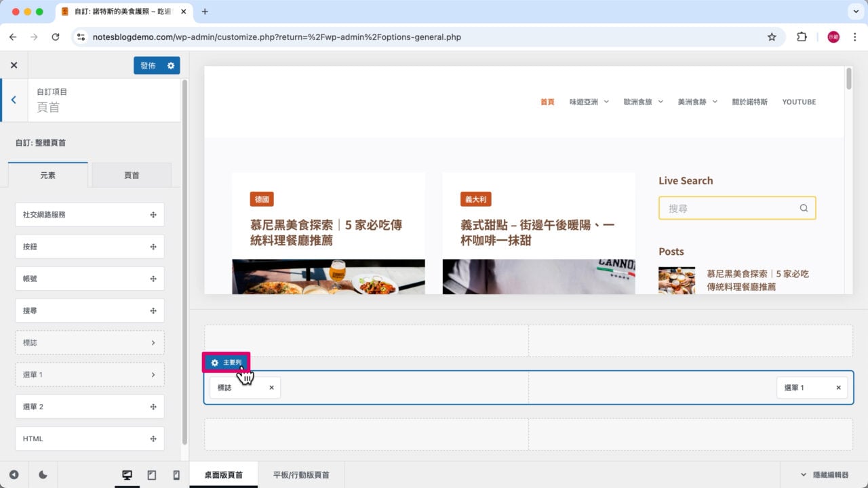Image resolution: width=868 pixels, height=488 pixels.
Task: Select the desktop preview icon
Action: tap(127, 474)
